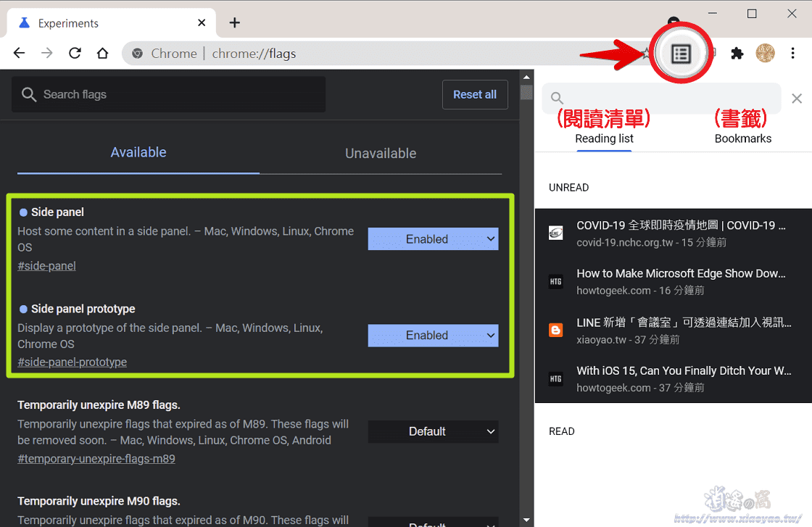
Task: Click the forward navigation arrow
Action: 46,53
